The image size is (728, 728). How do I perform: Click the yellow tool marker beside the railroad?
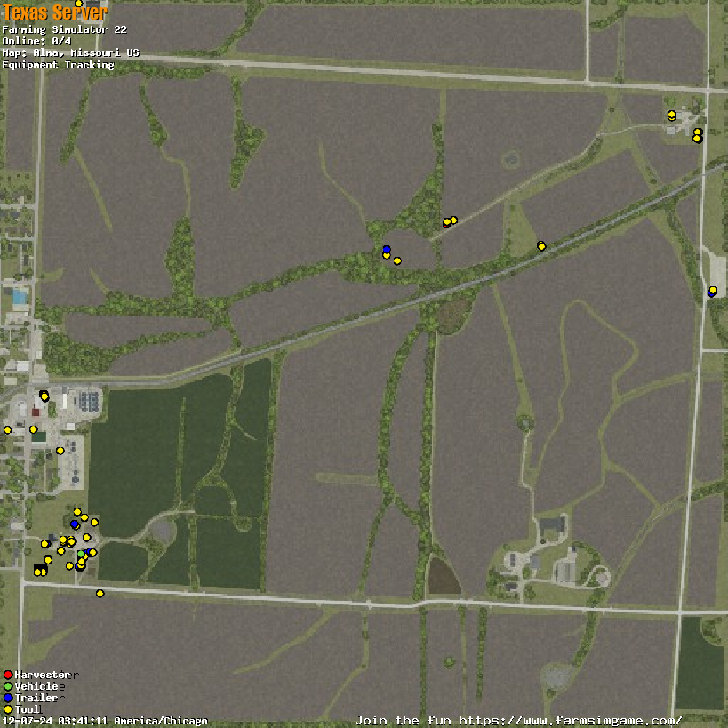coord(541,246)
